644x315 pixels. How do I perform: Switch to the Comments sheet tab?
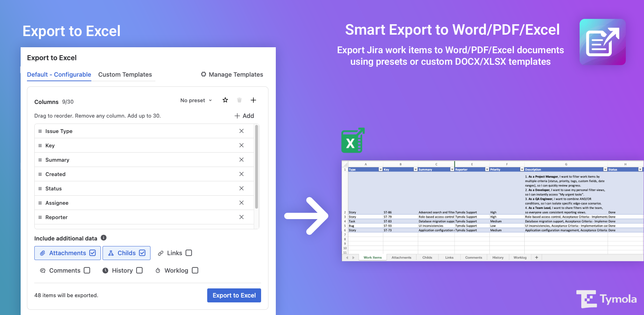tap(474, 258)
